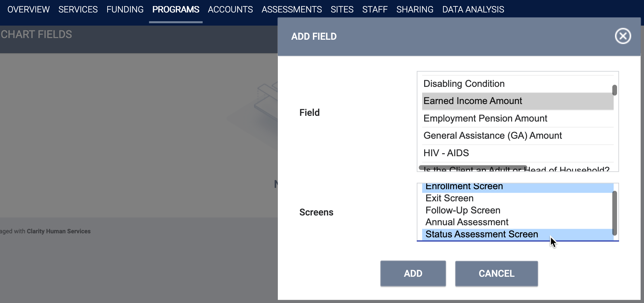
Task: Click the ADD button
Action: pos(413,274)
